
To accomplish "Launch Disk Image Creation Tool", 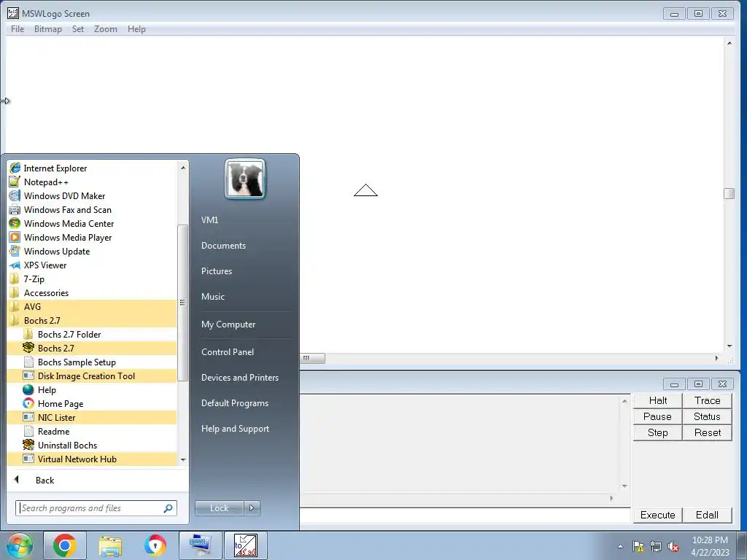I will 93,376.
